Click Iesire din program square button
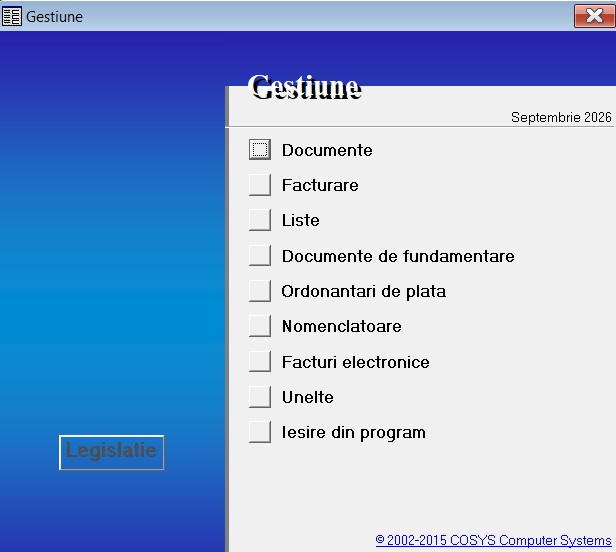 point(260,432)
